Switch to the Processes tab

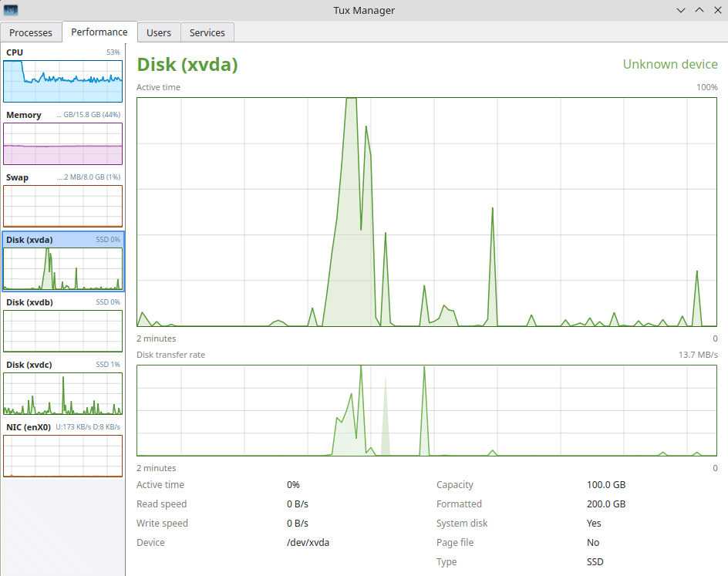pyautogui.click(x=31, y=32)
